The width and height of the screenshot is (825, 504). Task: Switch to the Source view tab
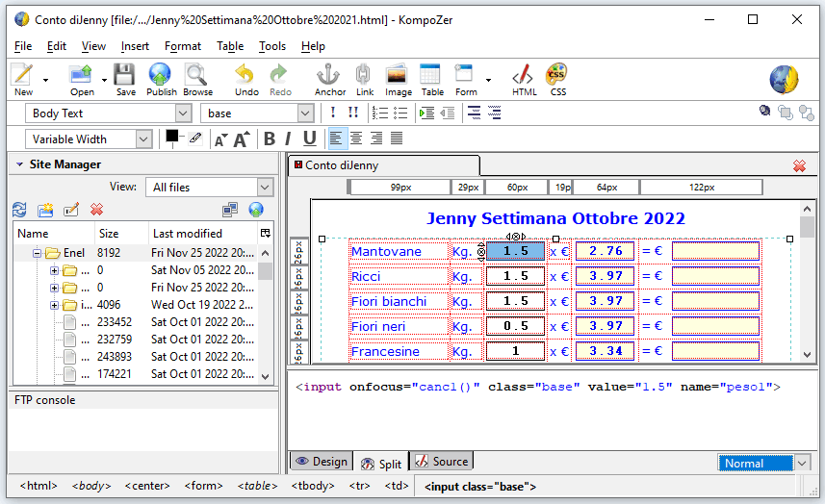442,462
